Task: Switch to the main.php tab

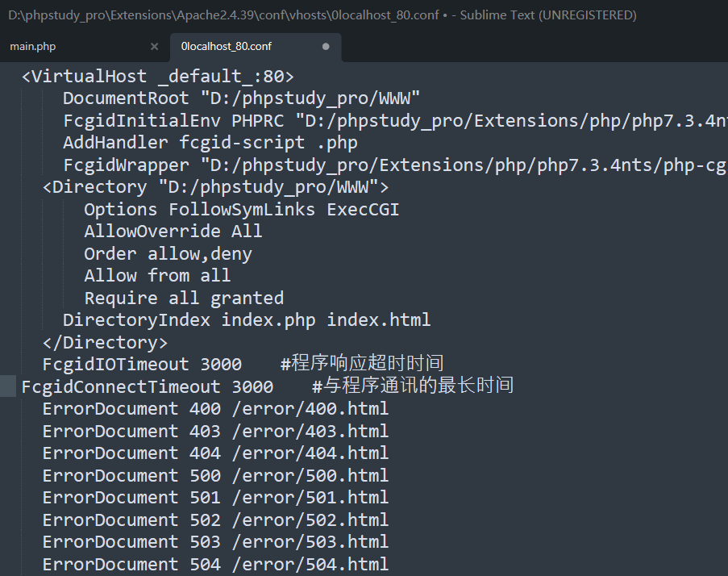Action: (x=33, y=47)
